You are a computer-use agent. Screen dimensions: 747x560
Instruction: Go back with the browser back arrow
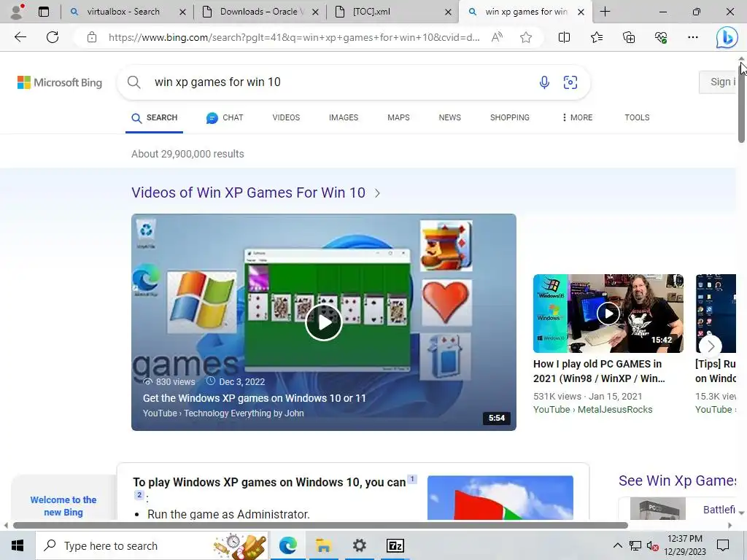point(20,37)
